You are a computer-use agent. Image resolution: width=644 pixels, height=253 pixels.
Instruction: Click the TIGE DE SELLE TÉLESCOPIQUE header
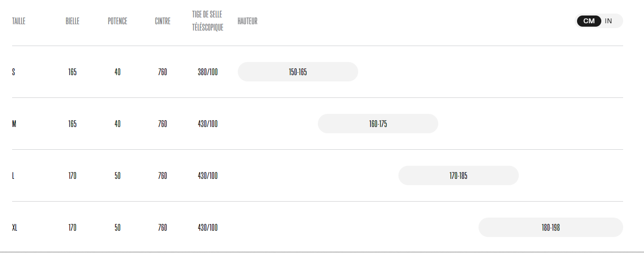[x=208, y=21]
